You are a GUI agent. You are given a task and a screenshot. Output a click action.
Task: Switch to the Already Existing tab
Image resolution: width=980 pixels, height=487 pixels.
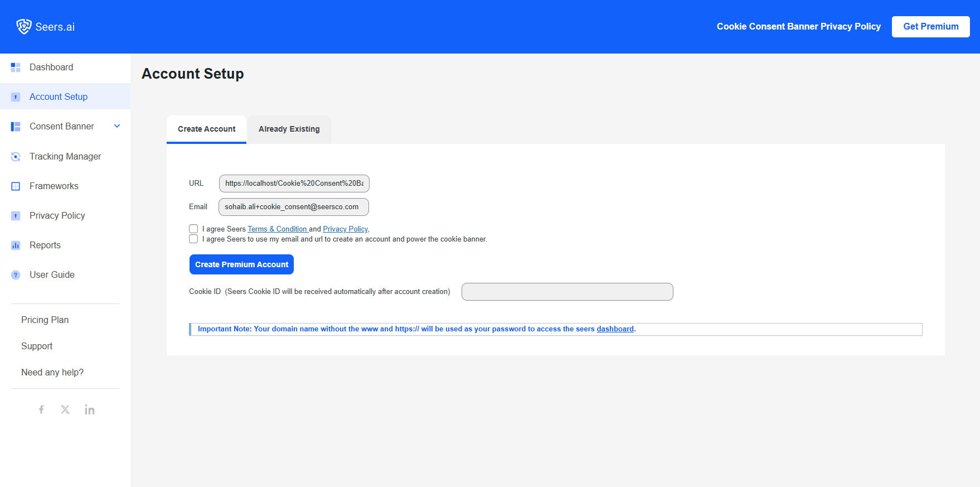289,129
